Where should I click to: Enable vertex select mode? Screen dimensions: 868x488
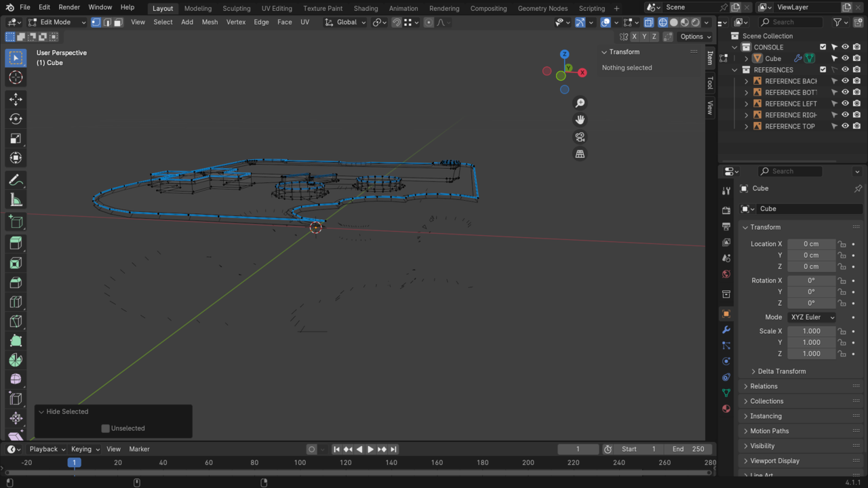(96, 22)
